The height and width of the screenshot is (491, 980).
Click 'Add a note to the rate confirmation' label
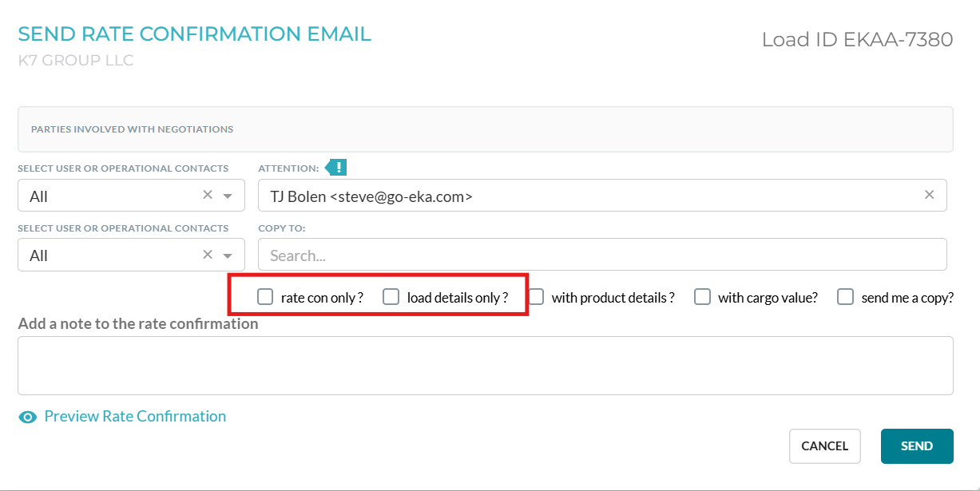(x=138, y=324)
